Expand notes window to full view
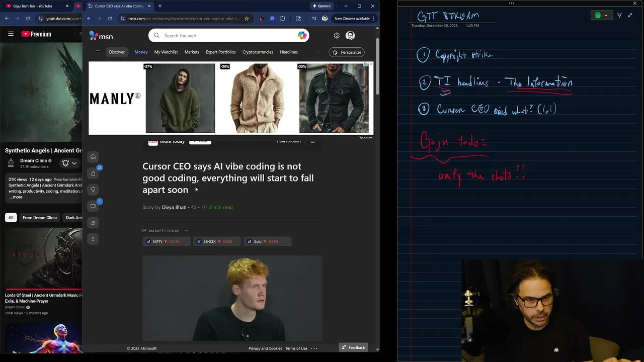This screenshot has height=362, width=644. point(630,16)
